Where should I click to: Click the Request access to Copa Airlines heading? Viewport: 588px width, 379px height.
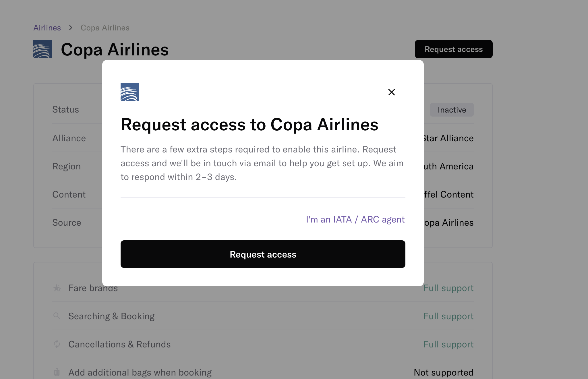[x=249, y=125]
